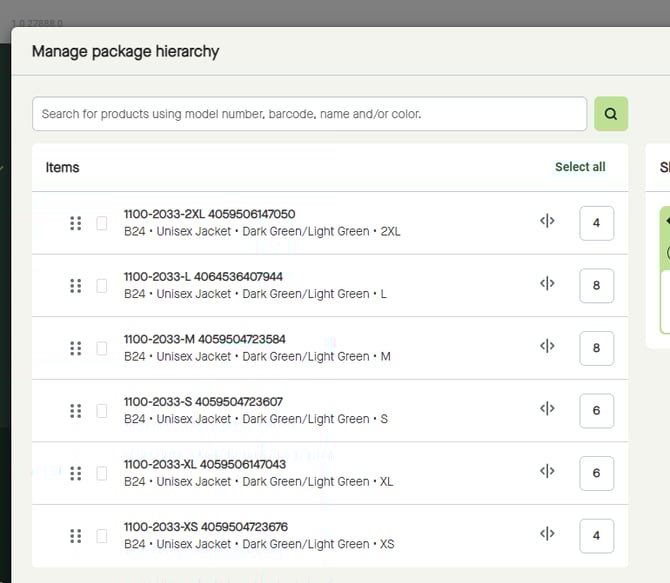The height and width of the screenshot is (583, 670).
Task: Click split icon on 1100-2033-XL row
Action: click(x=547, y=471)
